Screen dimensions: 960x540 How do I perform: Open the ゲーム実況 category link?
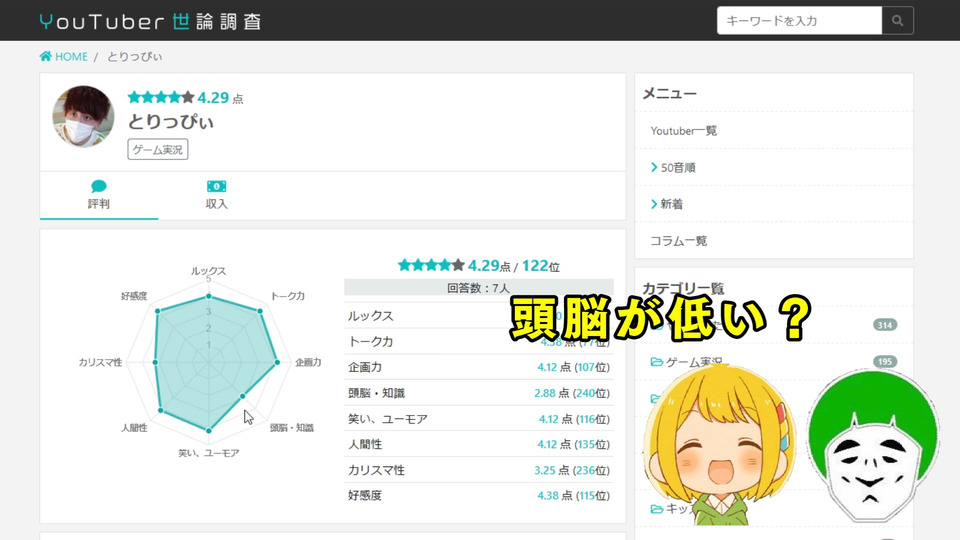(694, 362)
